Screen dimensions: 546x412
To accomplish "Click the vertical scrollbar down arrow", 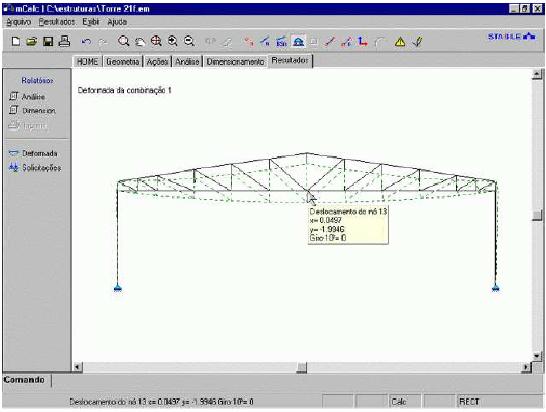I will (x=537, y=356).
